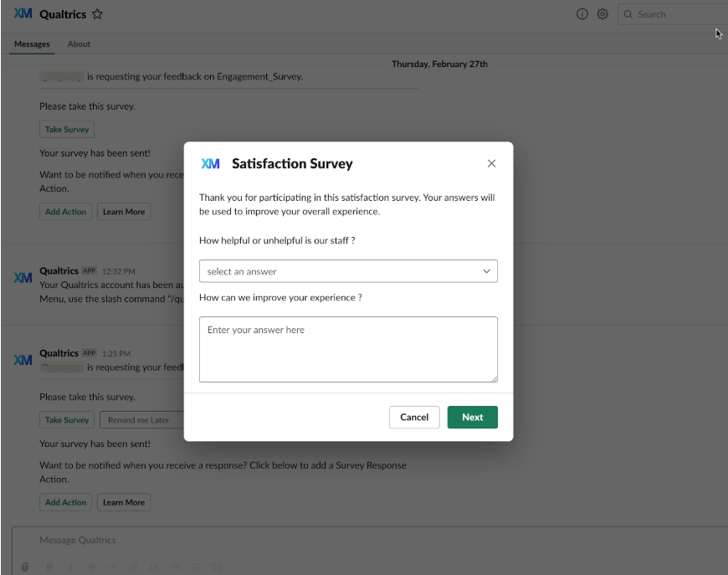Viewport: 728px width, 575px height.
Task: Click the Next button
Action: (x=472, y=417)
